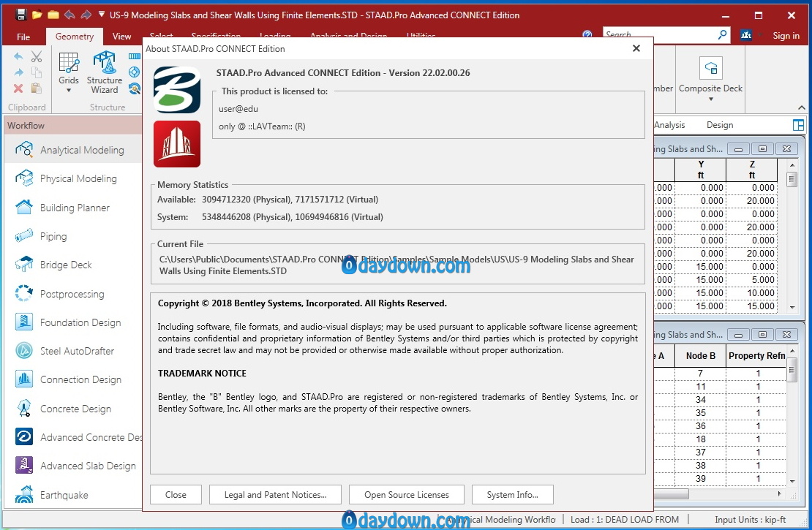Click the System Info button
This screenshot has width=812, height=530.
(x=512, y=495)
